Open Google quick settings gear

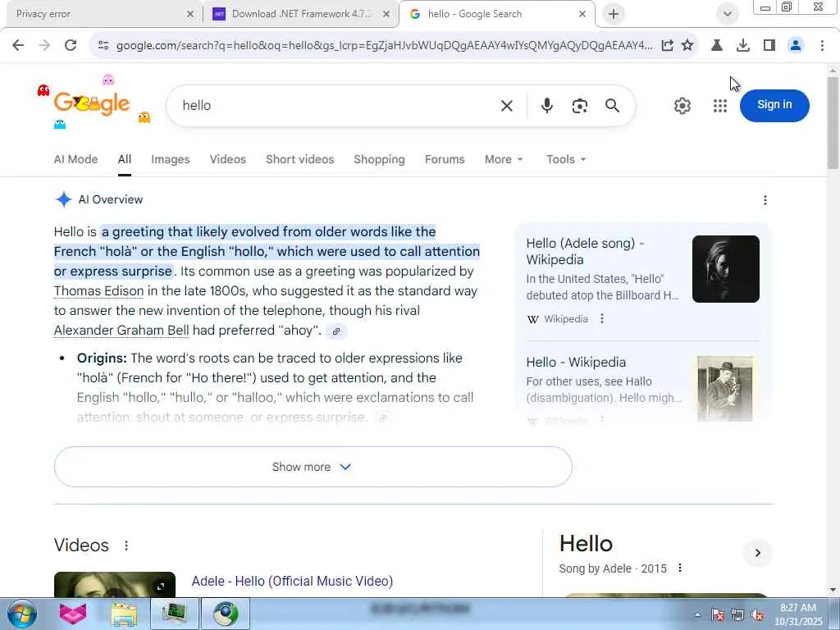(x=682, y=106)
